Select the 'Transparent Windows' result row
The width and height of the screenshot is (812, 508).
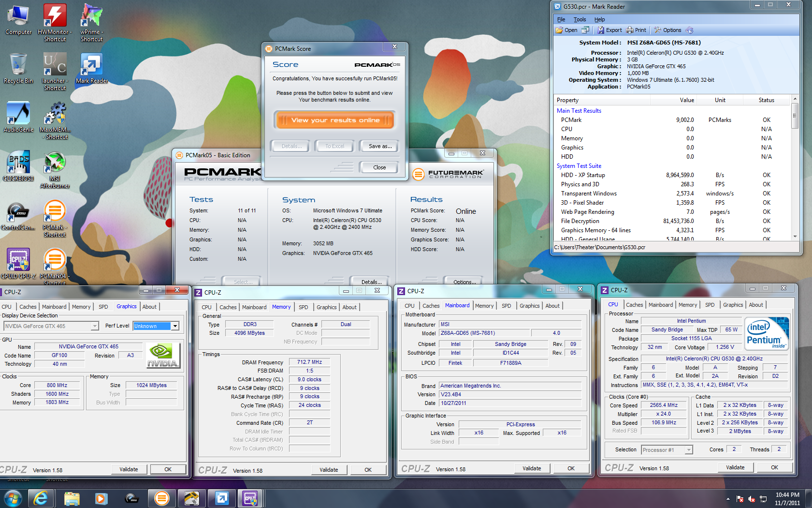coord(672,194)
